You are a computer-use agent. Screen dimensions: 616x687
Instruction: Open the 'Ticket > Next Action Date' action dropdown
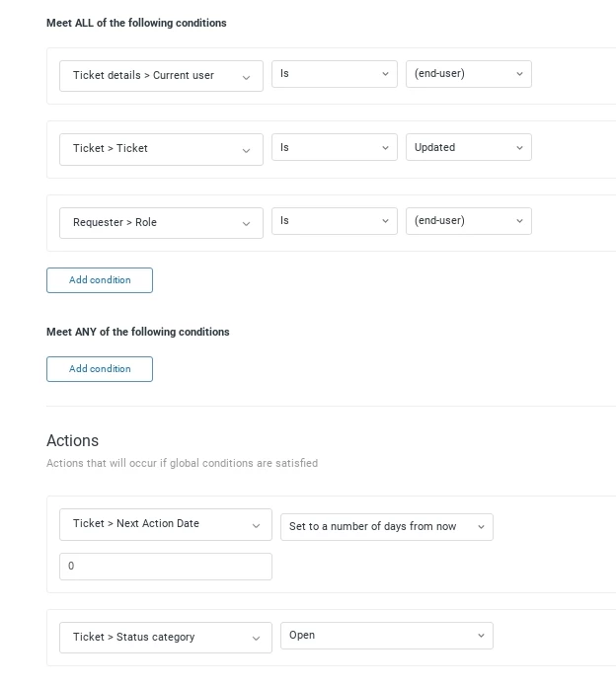coord(165,524)
